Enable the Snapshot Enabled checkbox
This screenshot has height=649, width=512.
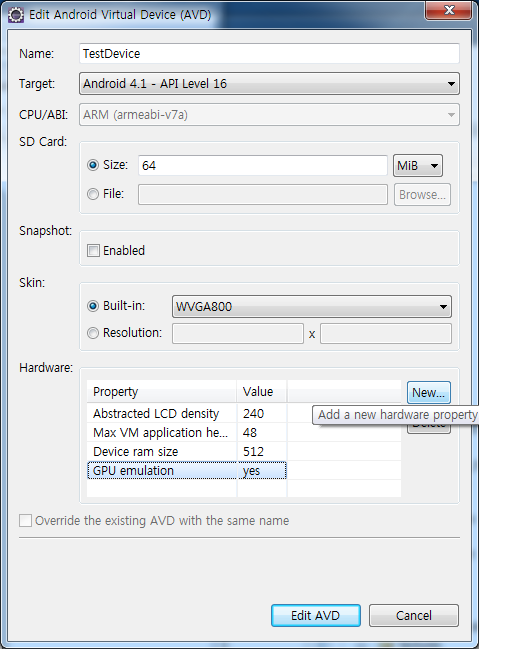(93, 250)
